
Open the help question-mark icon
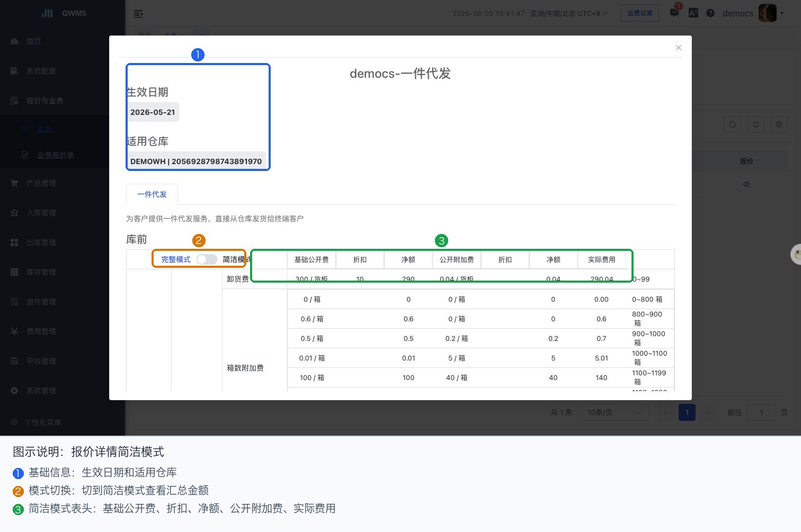point(710,13)
